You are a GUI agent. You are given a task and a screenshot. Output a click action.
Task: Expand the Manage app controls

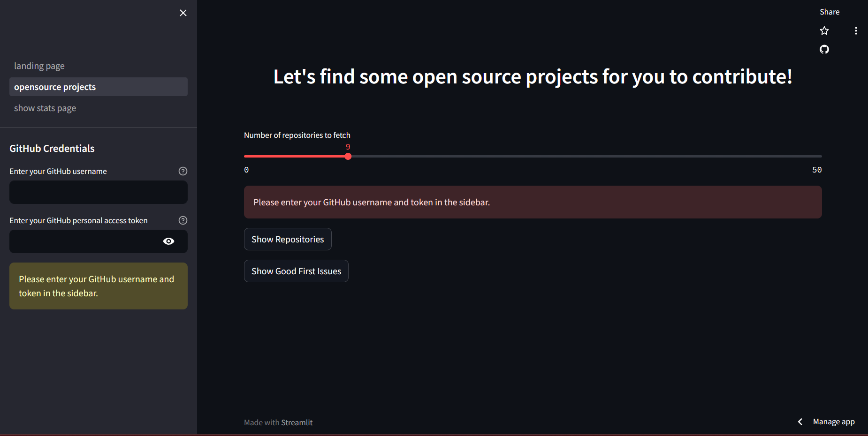coord(834,421)
